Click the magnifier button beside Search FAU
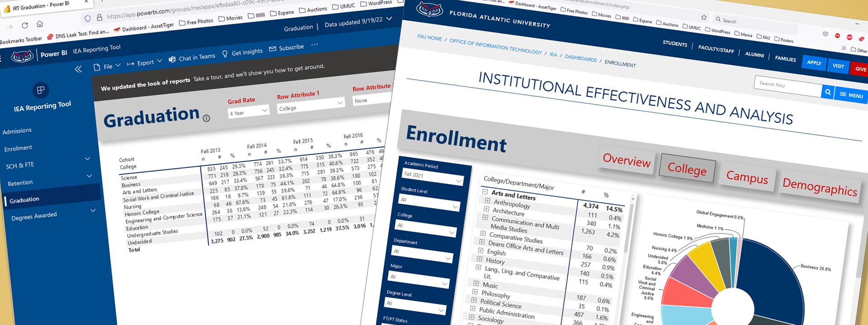The image size is (868, 325). coord(827,92)
